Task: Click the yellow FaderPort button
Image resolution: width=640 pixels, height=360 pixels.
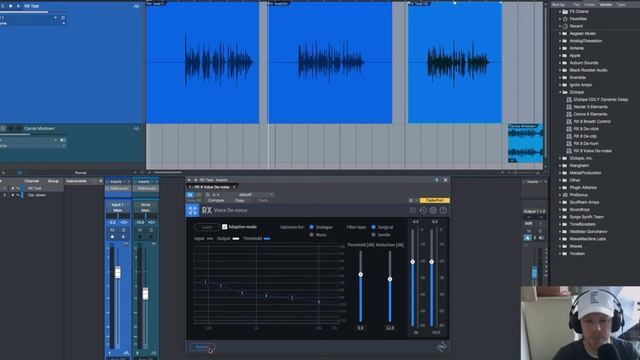Action: pyautogui.click(x=434, y=200)
